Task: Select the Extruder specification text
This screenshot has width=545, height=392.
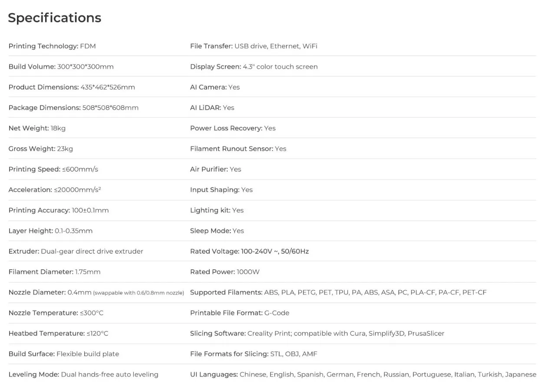Action: pyautogui.click(x=76, y=251)
